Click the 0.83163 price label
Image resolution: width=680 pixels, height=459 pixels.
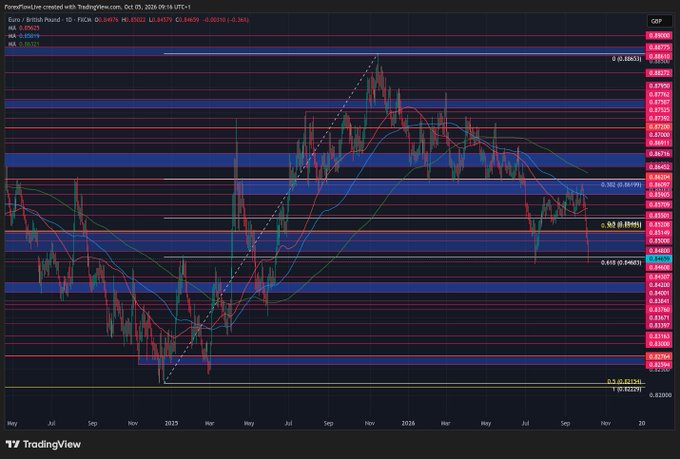659,336
